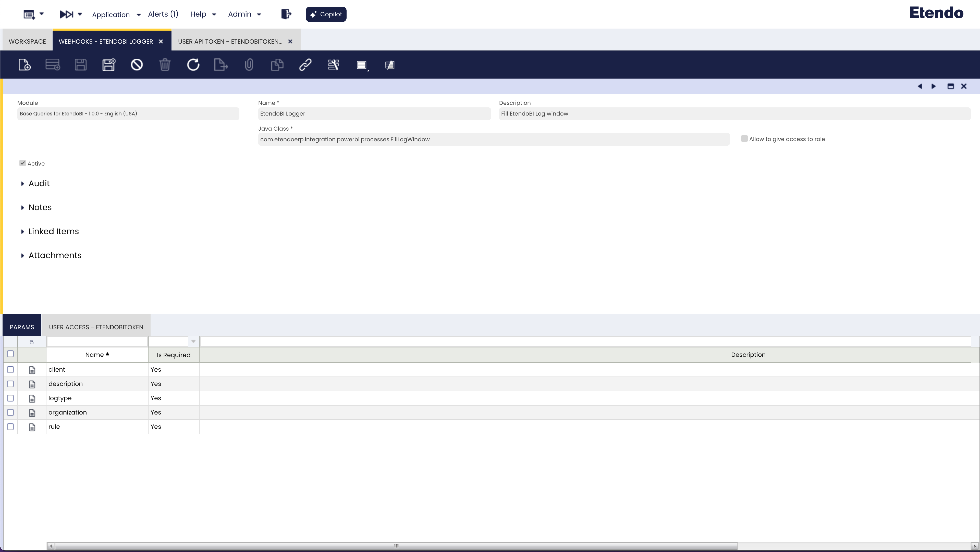980x552 pixels.
Task: Close the form view with X
Action: [x=964, y=86]
